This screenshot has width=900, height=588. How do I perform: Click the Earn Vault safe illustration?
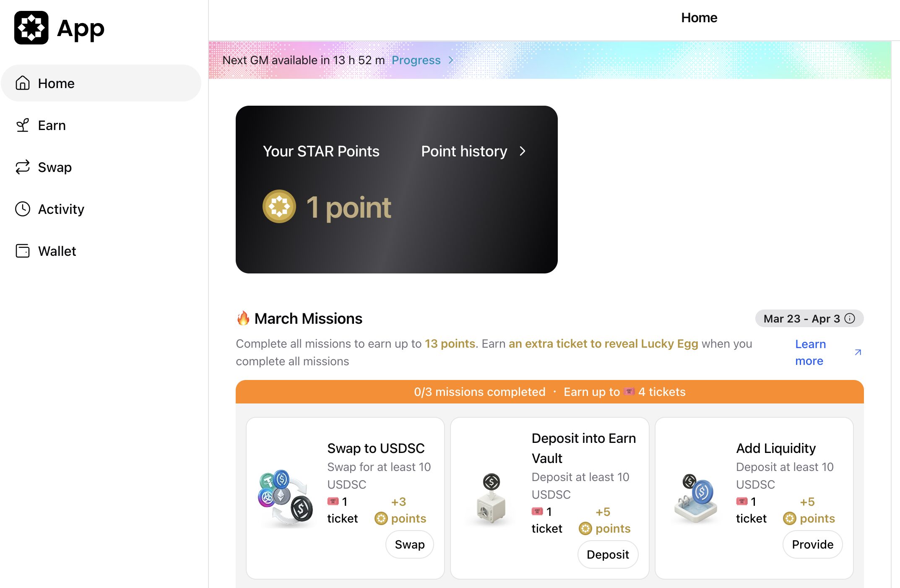click(491, 499)
